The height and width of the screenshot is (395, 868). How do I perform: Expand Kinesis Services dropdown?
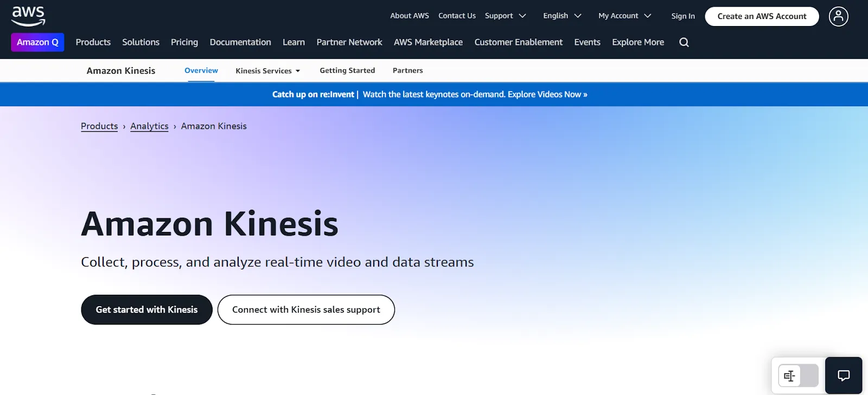268,71
